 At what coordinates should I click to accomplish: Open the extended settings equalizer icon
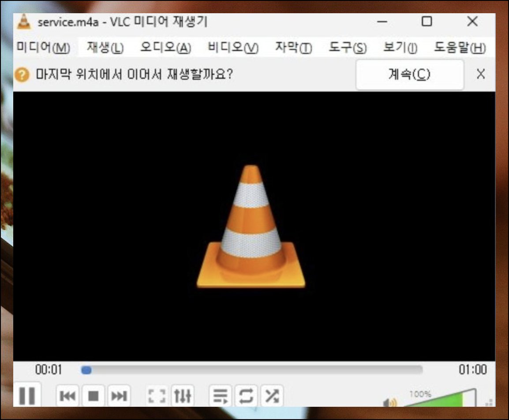[183, 396]
